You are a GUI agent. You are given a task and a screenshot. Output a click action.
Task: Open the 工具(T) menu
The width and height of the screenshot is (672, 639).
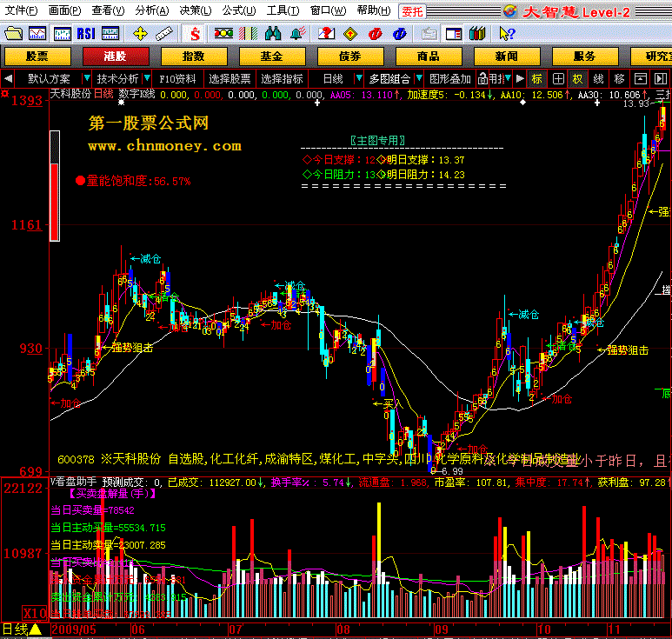[x=283, y=10]
